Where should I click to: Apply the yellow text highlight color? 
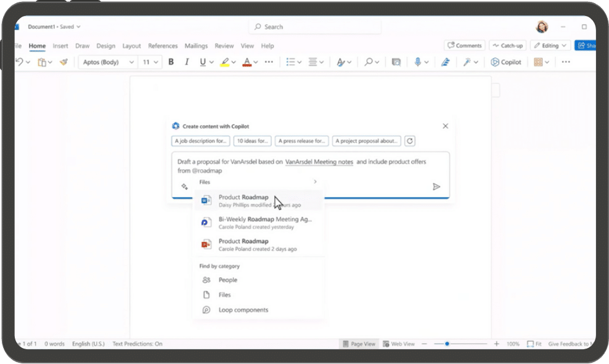coord(224,62)
